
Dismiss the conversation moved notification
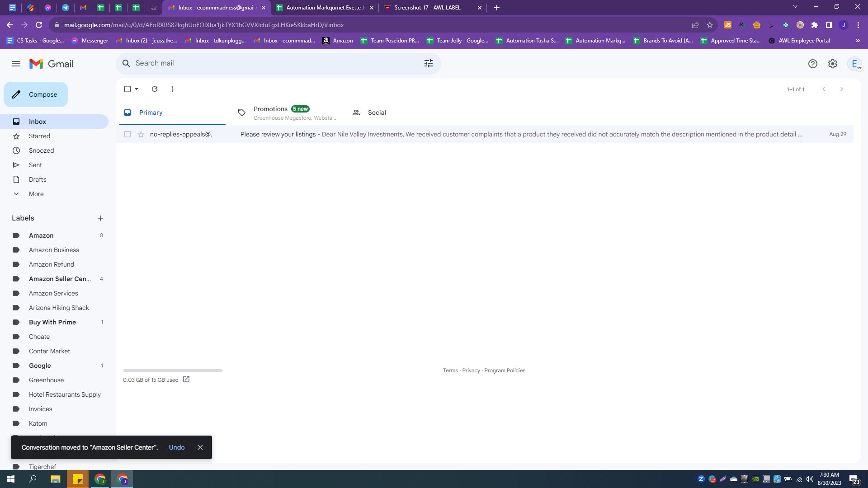(x=200, y=447)
